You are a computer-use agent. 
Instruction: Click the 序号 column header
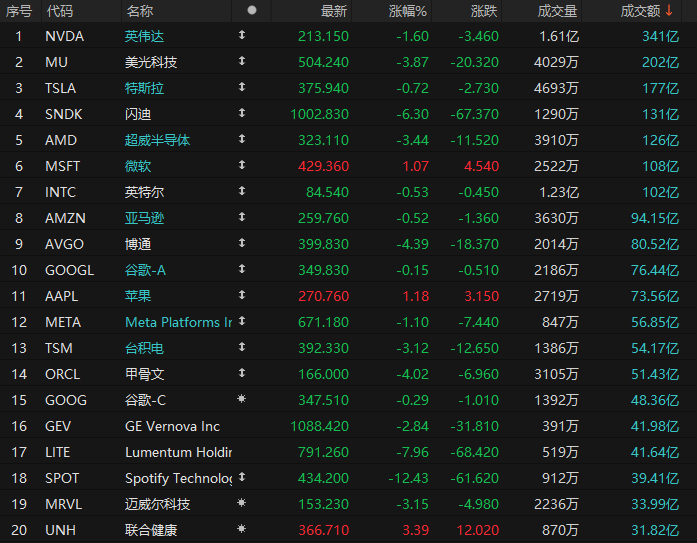click(19, 11)
